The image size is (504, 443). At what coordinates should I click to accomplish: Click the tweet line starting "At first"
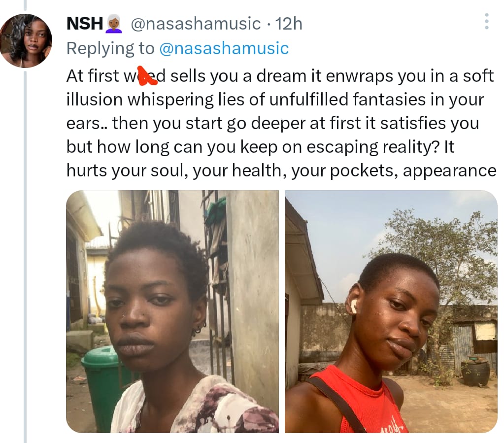[280, 76]
